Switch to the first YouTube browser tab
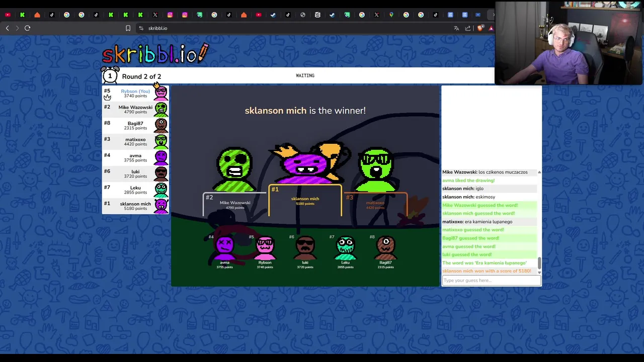 click(x=8, y=15)
